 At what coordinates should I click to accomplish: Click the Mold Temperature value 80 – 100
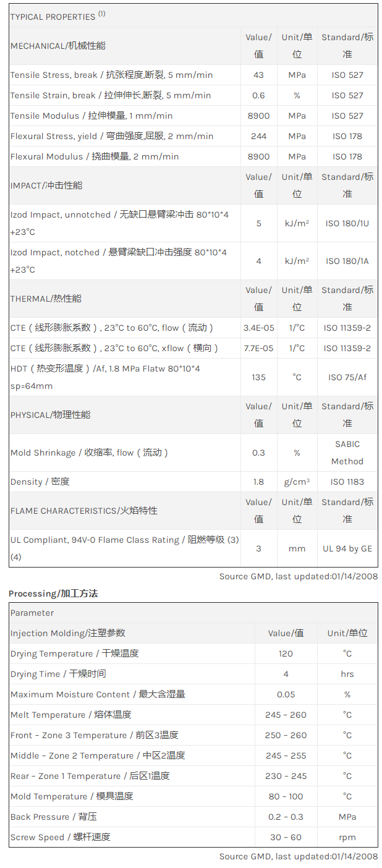(286, 796)
